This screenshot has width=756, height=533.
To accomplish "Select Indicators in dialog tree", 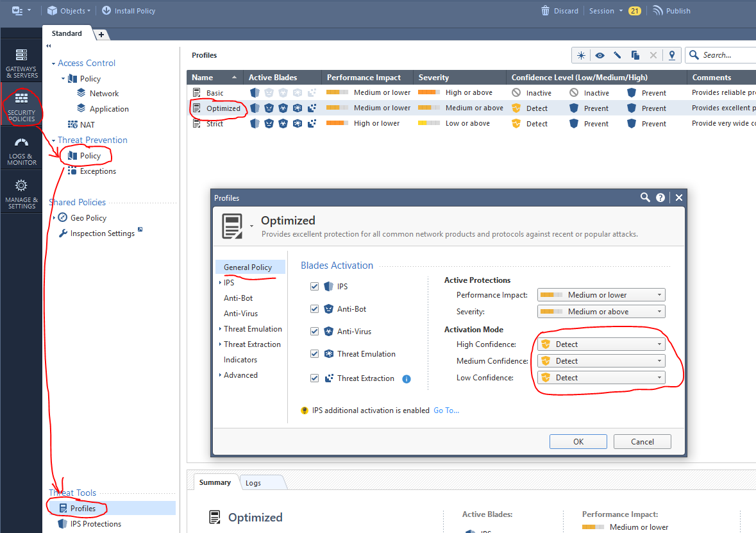I will point(240,360).
